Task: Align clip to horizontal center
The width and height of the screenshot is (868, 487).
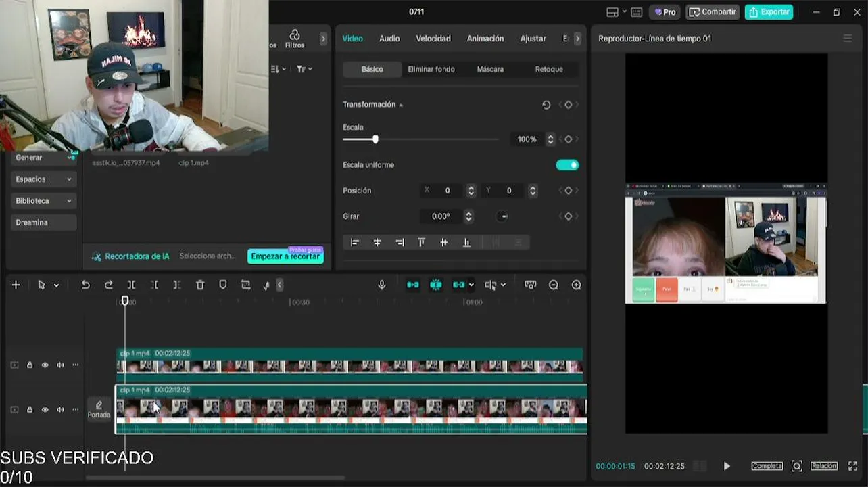Action: point(377,242)
